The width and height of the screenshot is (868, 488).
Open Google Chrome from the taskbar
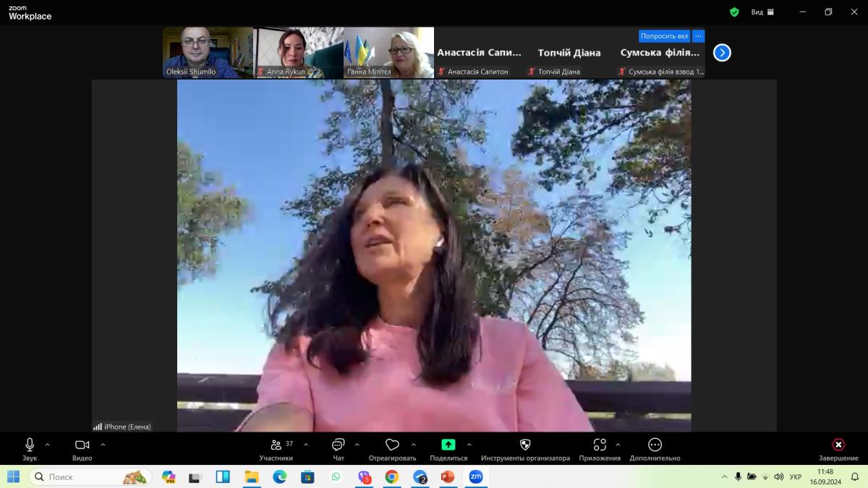pos(391,477)
